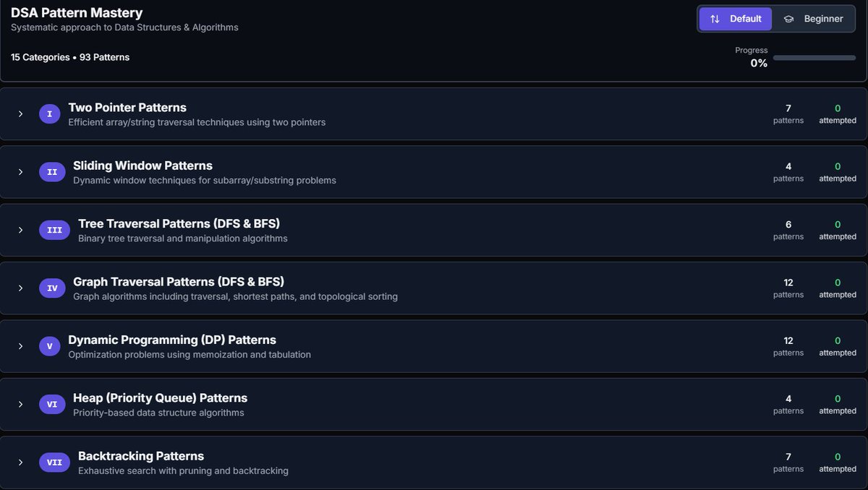868x490 pixels.
Task: Click Sliding Window's 0 attempted count
Action: [x=838, y=172]
